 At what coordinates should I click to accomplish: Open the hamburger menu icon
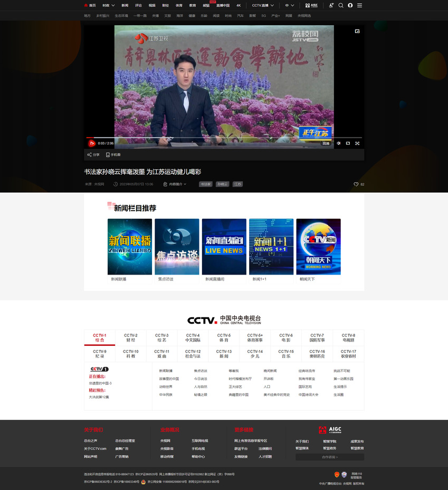coord(360,5)
